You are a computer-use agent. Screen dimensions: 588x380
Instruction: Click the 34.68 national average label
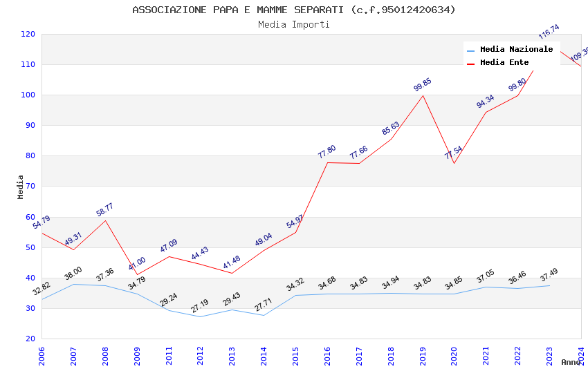(327, 283)
